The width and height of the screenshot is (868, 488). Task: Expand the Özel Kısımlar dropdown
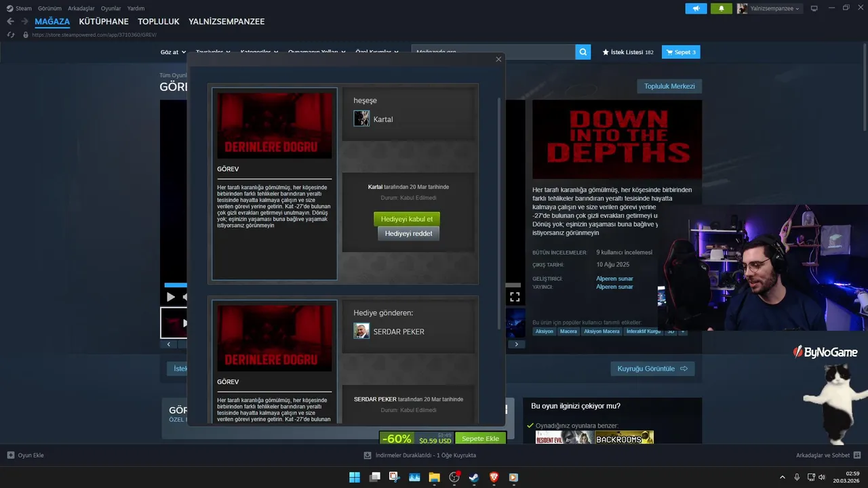click(x=378, y=52)
